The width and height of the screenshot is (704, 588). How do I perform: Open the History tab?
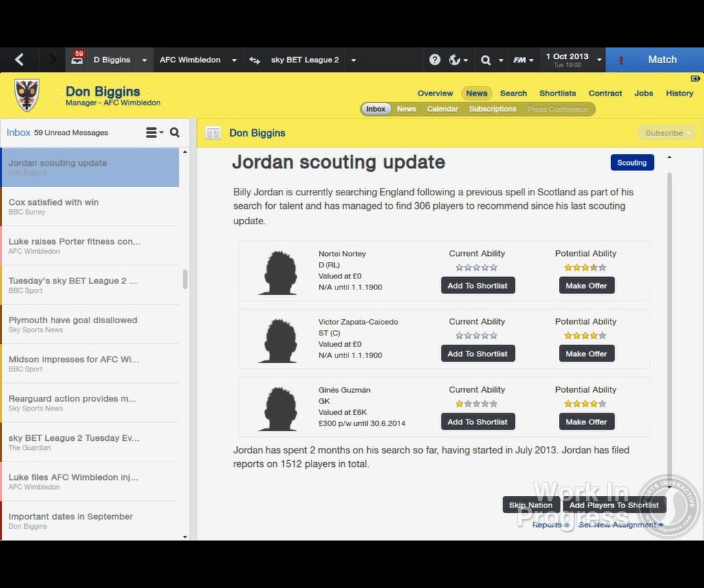point(679,93)
